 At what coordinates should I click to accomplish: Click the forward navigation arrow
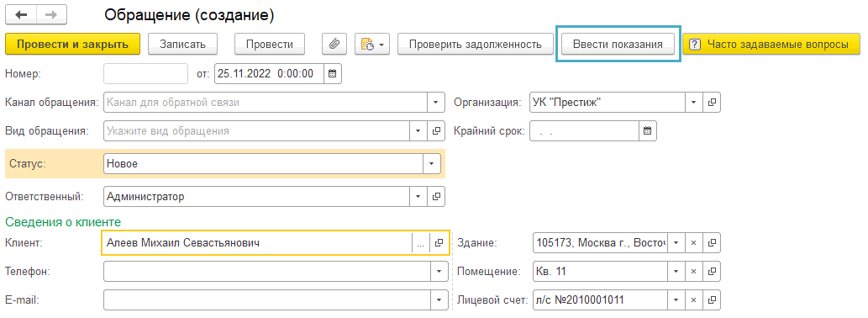[x=51, y=15]
